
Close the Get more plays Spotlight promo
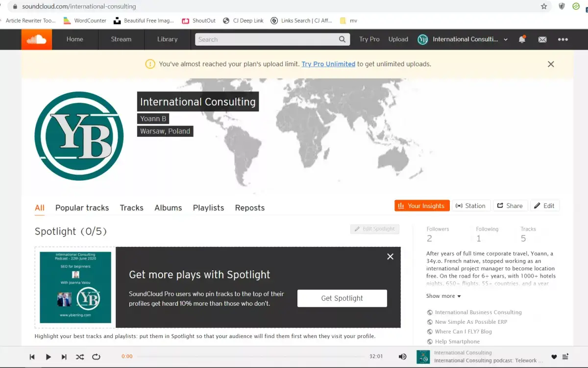[x=390, y=256]
